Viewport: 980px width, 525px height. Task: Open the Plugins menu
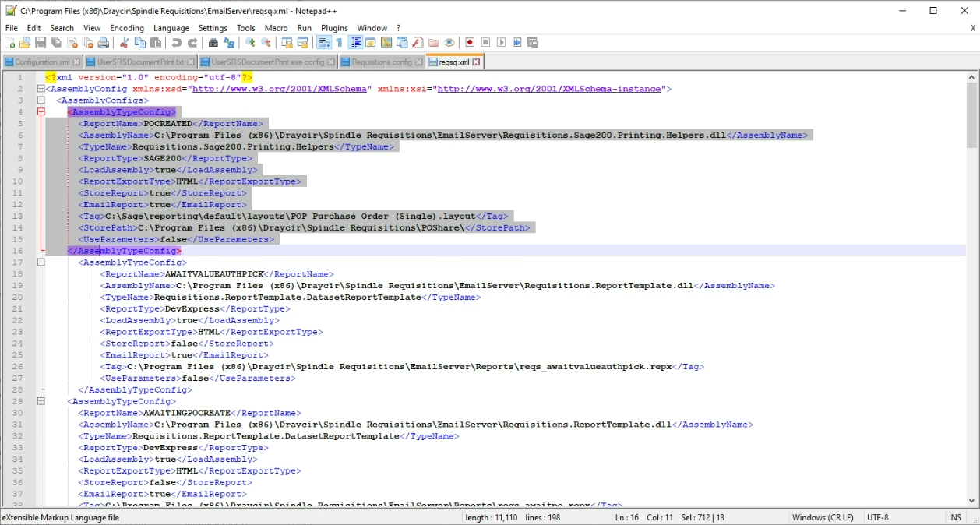click(x=334, y=28)
